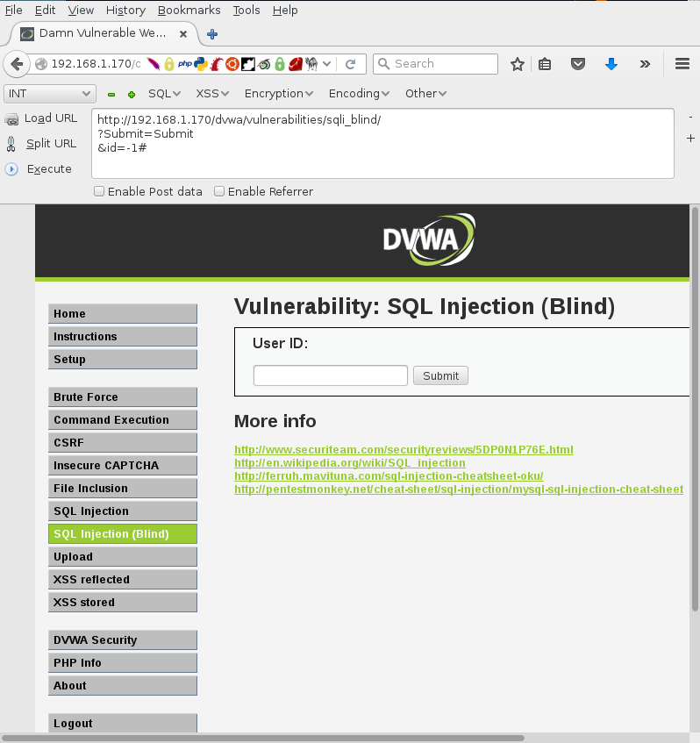Open the Wikipedia SQL_injection link
This screenshot has width=700, height=743.
click(x=350, y=463)
